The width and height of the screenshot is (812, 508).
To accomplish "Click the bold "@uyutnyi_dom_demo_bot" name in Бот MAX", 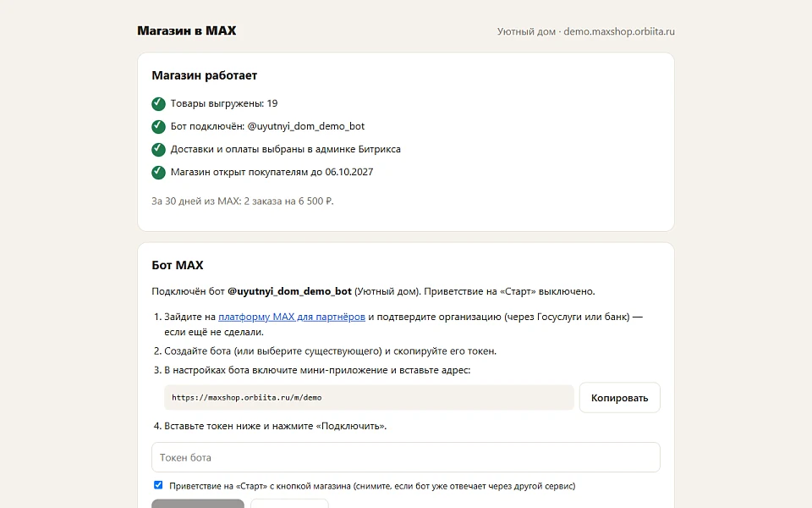I will click(x=289, y=291).
